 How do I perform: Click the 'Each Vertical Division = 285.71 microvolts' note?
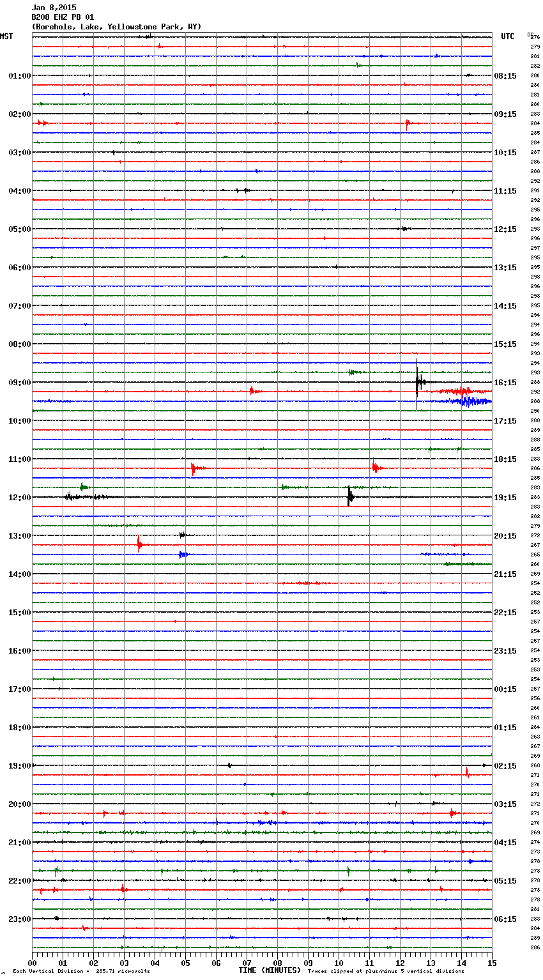(81, 972)
